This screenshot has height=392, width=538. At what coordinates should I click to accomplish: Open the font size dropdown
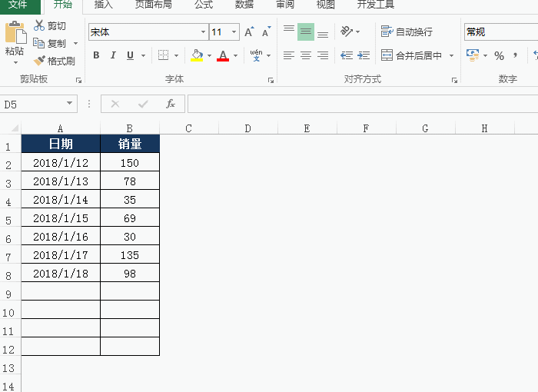click(x=234, y=32)
